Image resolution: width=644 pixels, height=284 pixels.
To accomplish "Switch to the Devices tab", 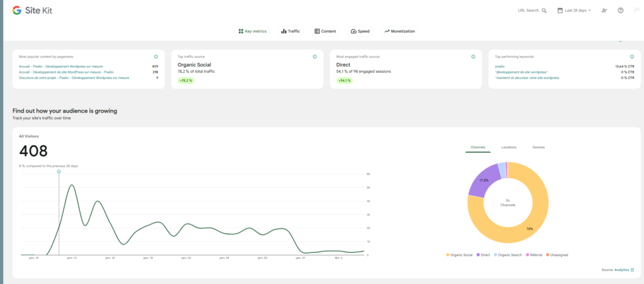I will tap(538, 147).
